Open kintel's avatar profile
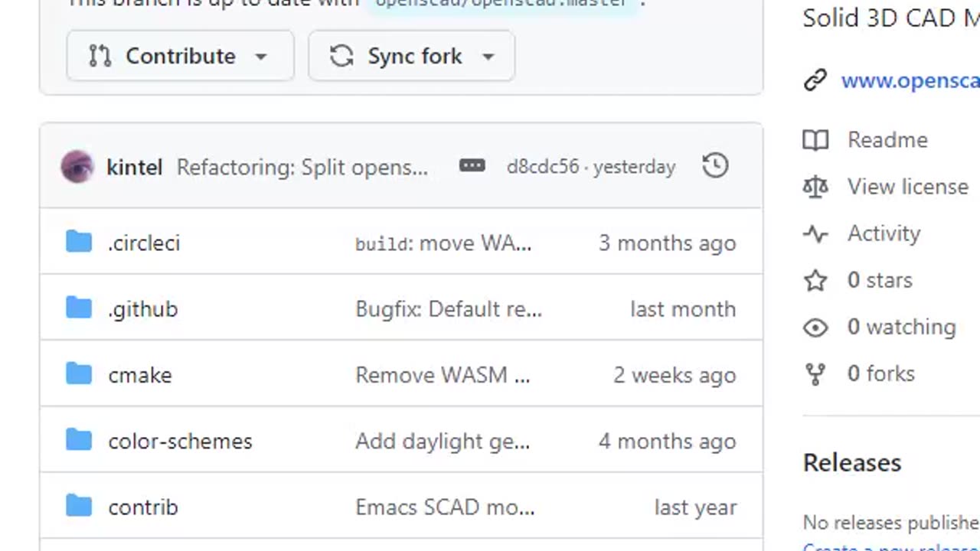This screenshot has height=551, width=980. (x=77, y=167)
